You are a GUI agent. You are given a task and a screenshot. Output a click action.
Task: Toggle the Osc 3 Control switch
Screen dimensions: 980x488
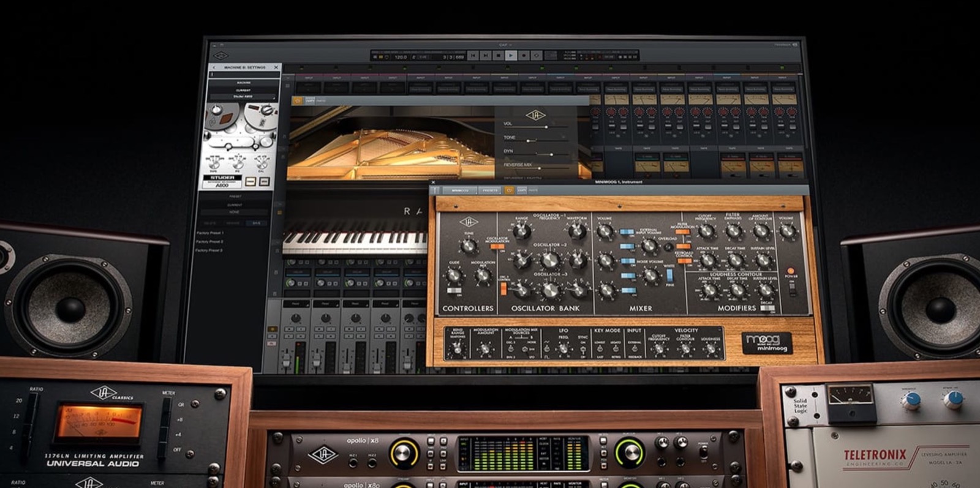pos(503,288)
